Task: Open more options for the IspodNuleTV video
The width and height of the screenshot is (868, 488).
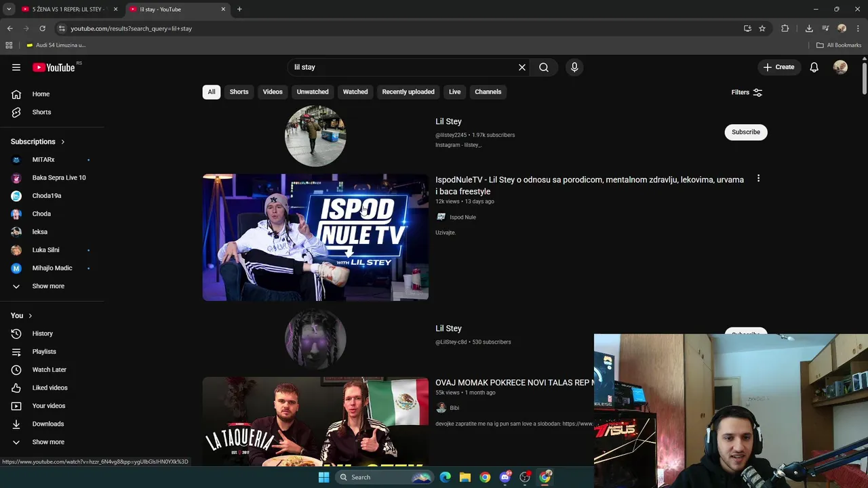Action: click(758, 179)
